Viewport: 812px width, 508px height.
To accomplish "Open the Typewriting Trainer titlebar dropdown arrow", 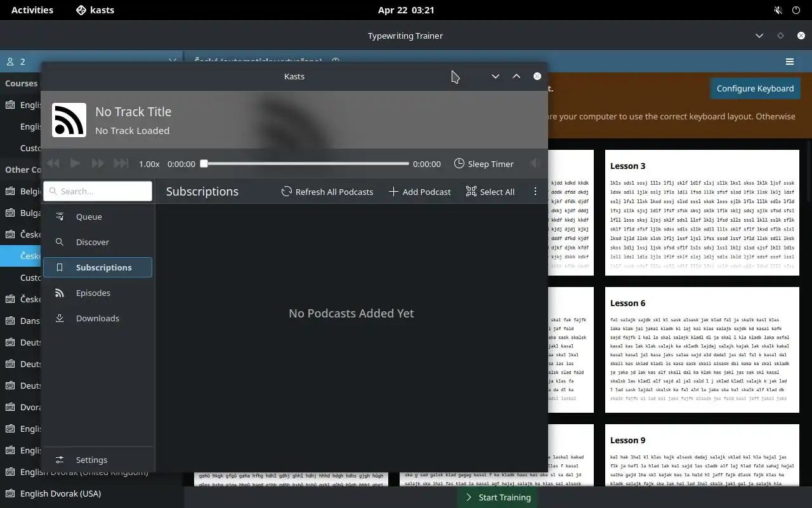I will coord(759,36).
